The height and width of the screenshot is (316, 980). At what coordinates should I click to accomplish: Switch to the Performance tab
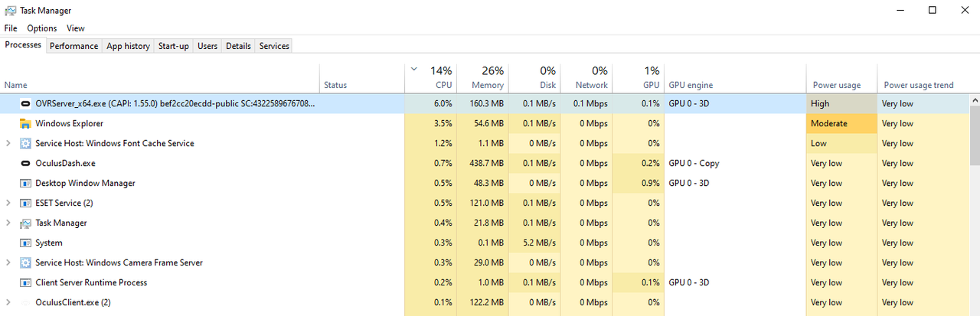click(x=74, y=46)
